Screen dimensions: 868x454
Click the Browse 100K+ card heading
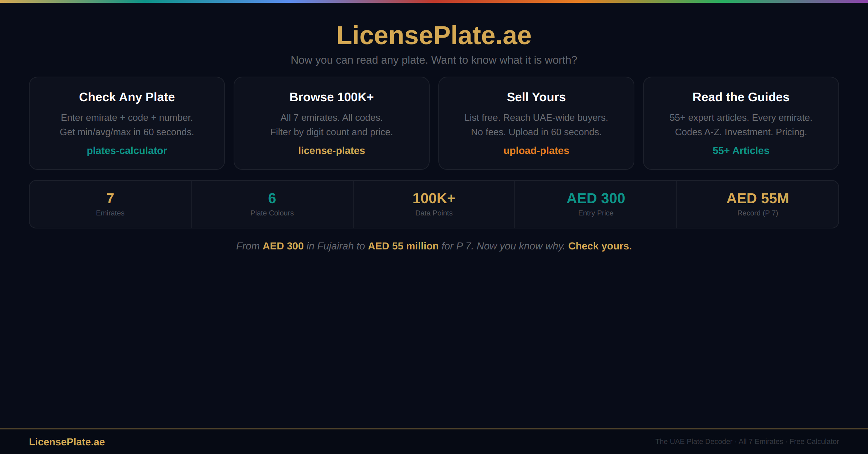[x=331, y=97]
